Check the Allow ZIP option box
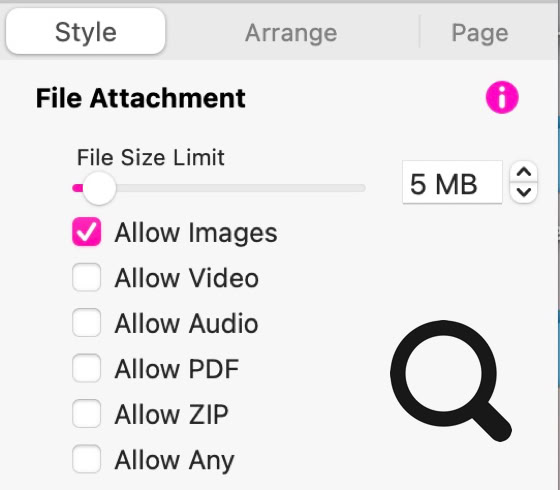This screenshot has width=560, height=490. 86,414
